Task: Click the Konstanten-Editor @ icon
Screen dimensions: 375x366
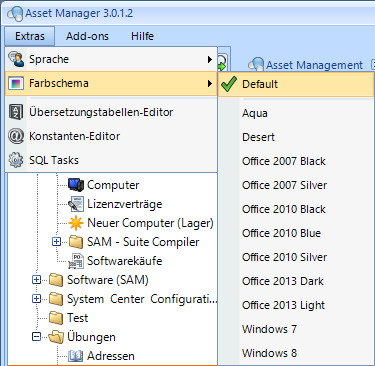Action: coord(16,136)
